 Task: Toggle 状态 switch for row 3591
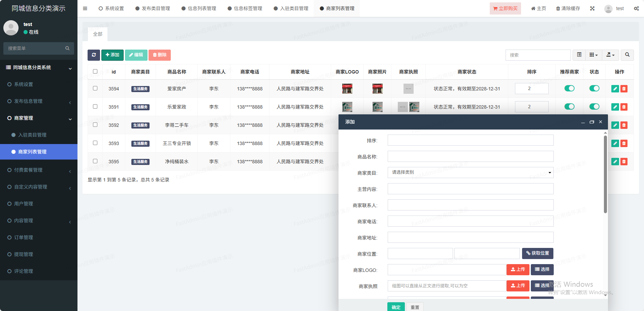(594, 107)
